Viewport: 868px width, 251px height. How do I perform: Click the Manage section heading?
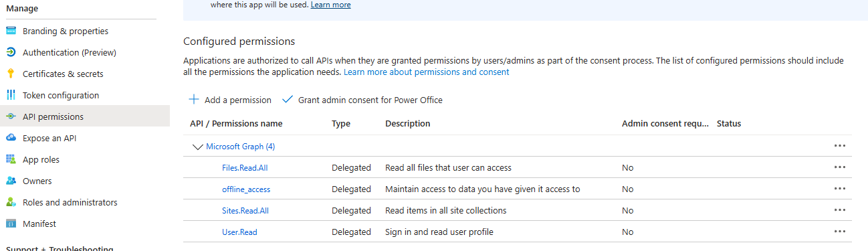[22, 9]
